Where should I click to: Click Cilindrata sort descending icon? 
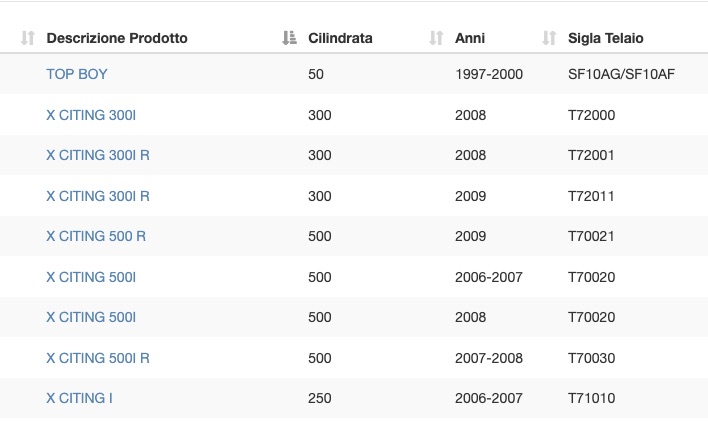[289, 38]
